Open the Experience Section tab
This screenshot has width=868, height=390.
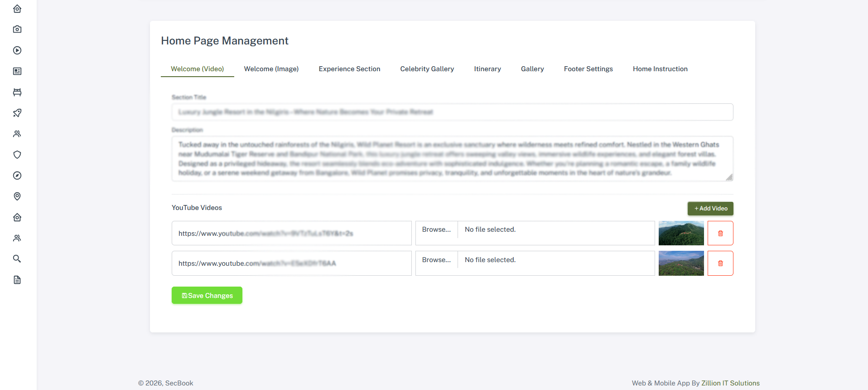click(x=349, y=69)
